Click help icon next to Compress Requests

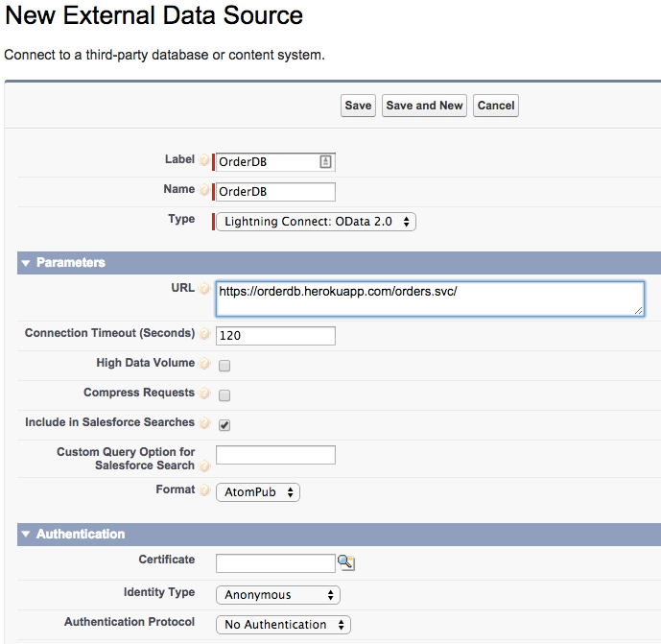(x=203, y=394)
